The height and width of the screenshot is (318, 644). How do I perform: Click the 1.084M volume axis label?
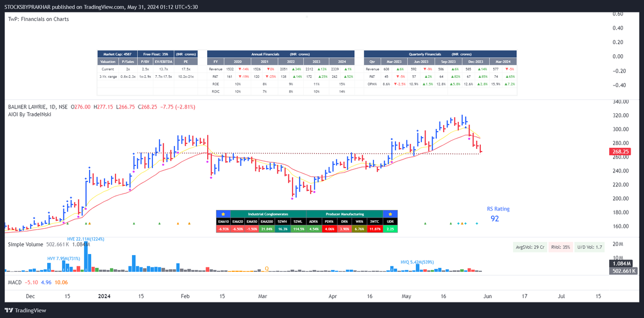click(x=620, y=264)
